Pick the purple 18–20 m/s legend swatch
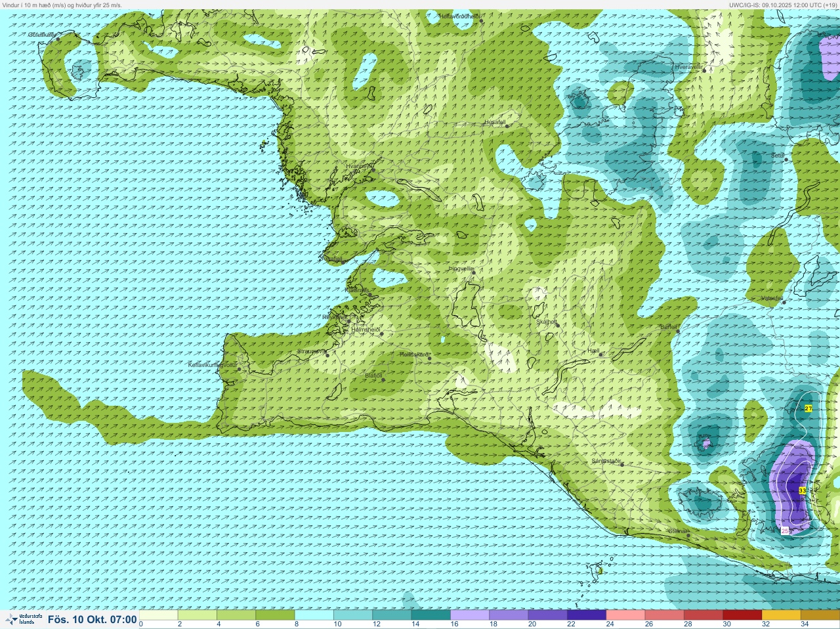Image resolution: width=840 pixels, height=629 pixels. point(509,615)
